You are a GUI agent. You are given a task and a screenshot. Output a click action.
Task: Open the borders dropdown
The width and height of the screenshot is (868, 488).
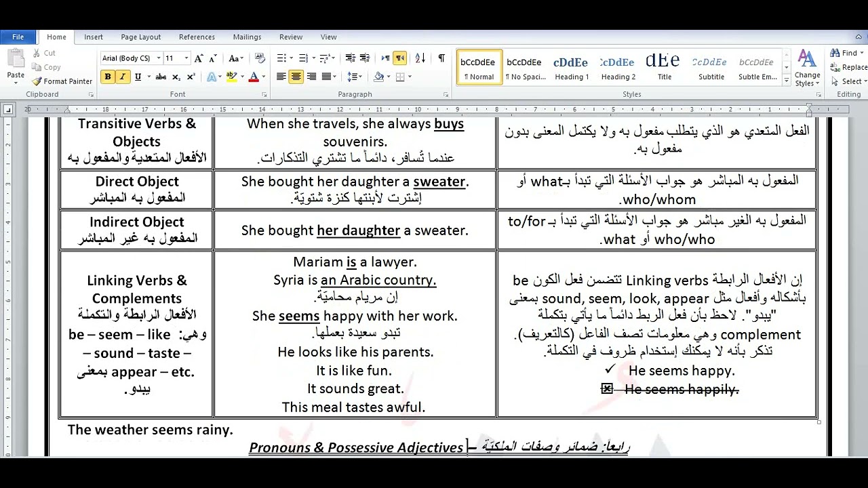pyautogui.click(x=410, y=77)
